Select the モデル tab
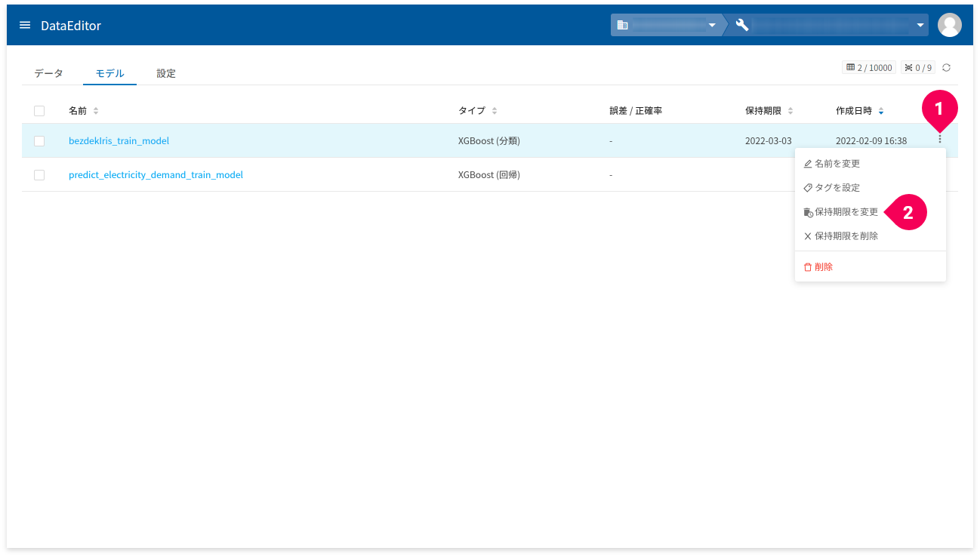This screenshot has width=980, height=557. tap(109, 73)
